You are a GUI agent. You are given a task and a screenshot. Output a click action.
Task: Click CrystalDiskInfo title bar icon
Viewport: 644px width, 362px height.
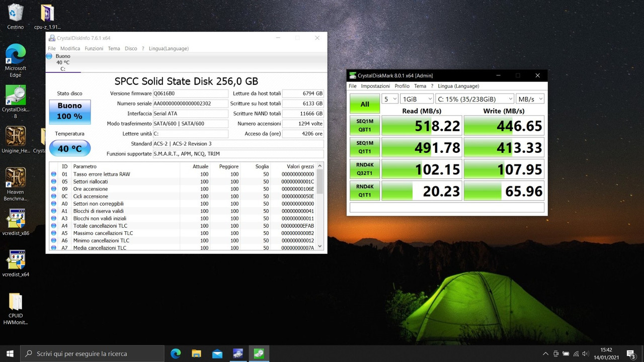pos(52,38)
